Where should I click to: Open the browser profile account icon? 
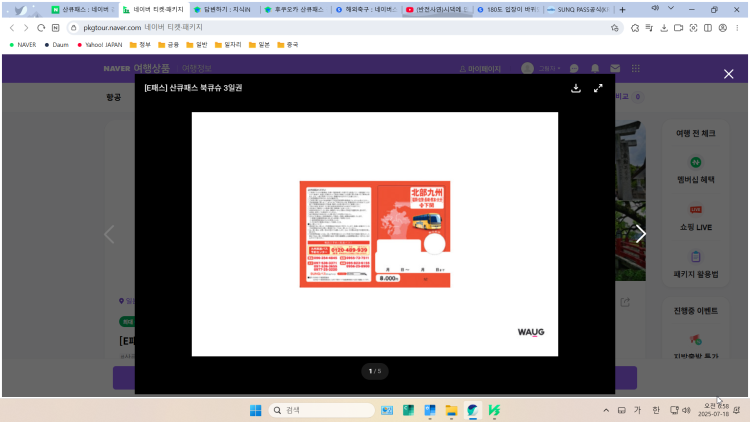point(723,28)
